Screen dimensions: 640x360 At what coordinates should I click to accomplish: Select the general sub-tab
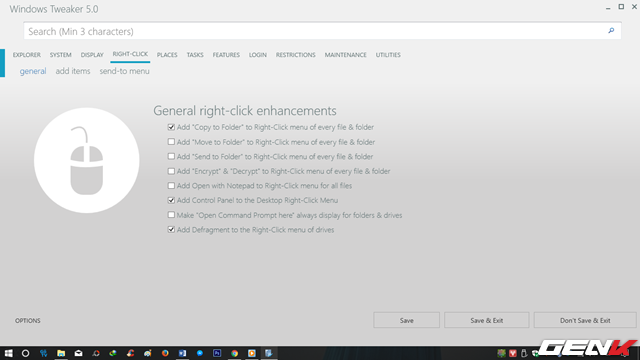tap(33, 71)
